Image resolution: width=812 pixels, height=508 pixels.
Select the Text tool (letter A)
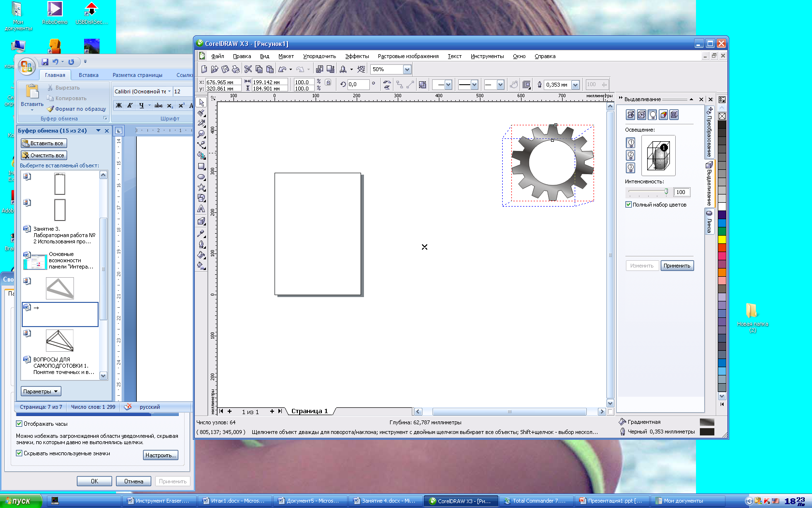pos(202,209)
